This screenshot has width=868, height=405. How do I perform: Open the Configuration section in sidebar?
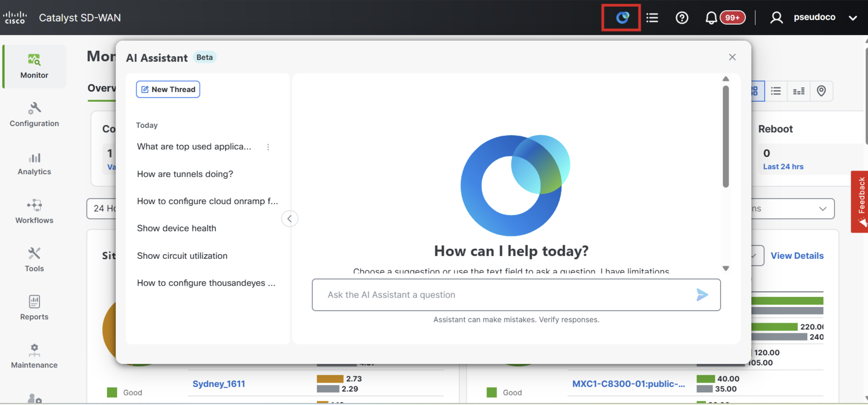(34, 115)
